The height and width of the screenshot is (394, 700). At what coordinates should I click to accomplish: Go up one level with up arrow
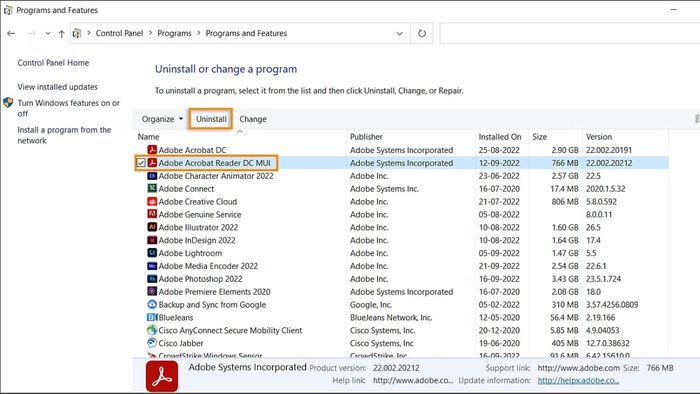click(62, 33)
